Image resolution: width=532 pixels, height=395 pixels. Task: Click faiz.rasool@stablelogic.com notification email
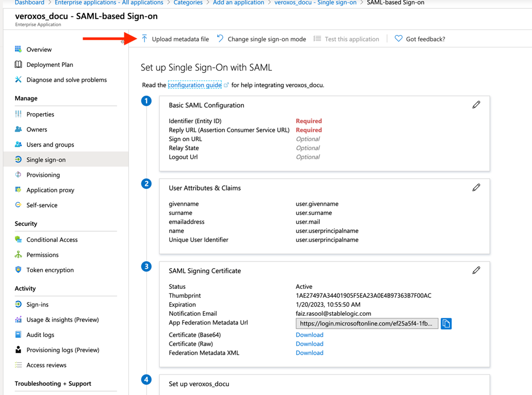(333, 314)
